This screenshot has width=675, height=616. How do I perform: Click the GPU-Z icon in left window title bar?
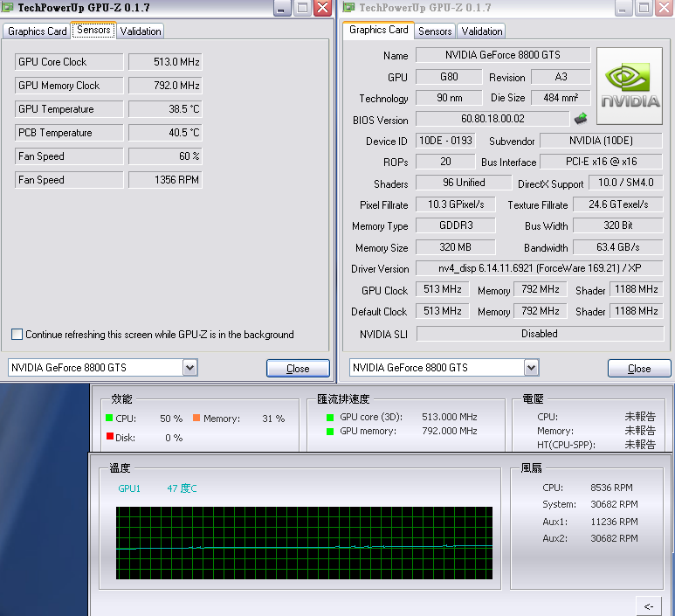[8, 8]
